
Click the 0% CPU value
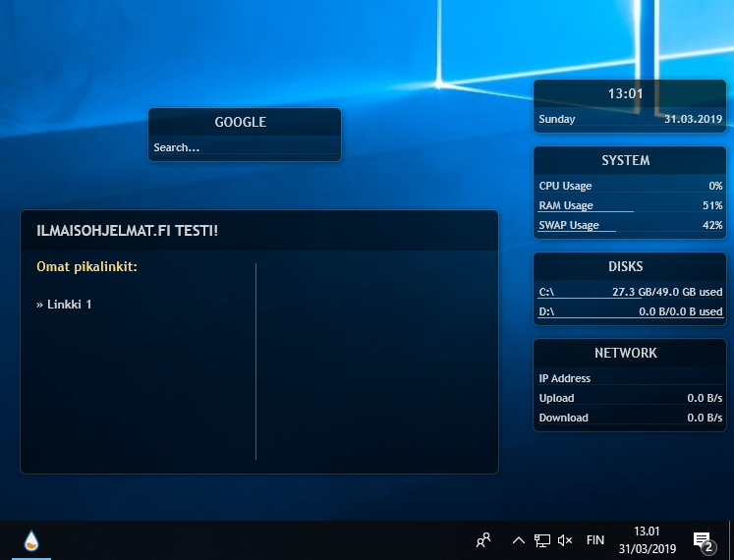coord(715,186)
